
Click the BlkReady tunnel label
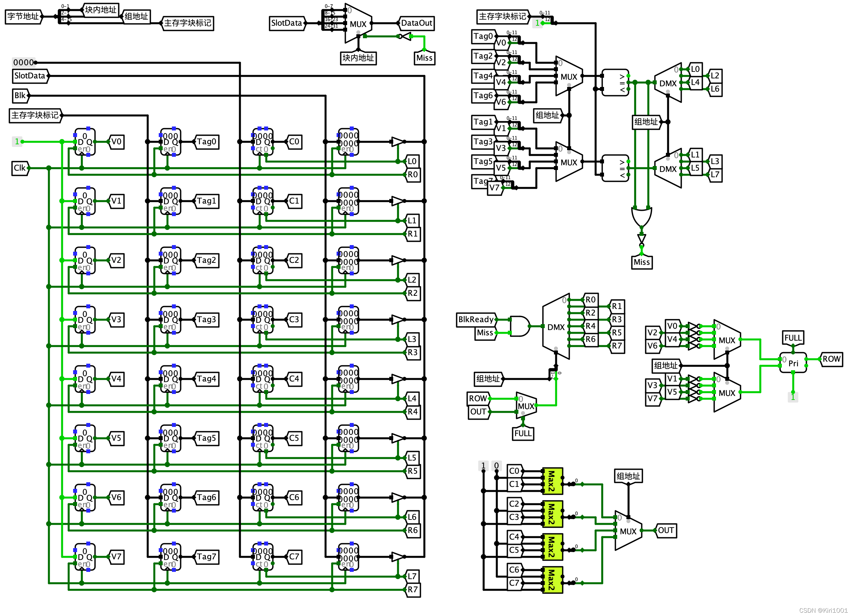click(x=476, y=320)
